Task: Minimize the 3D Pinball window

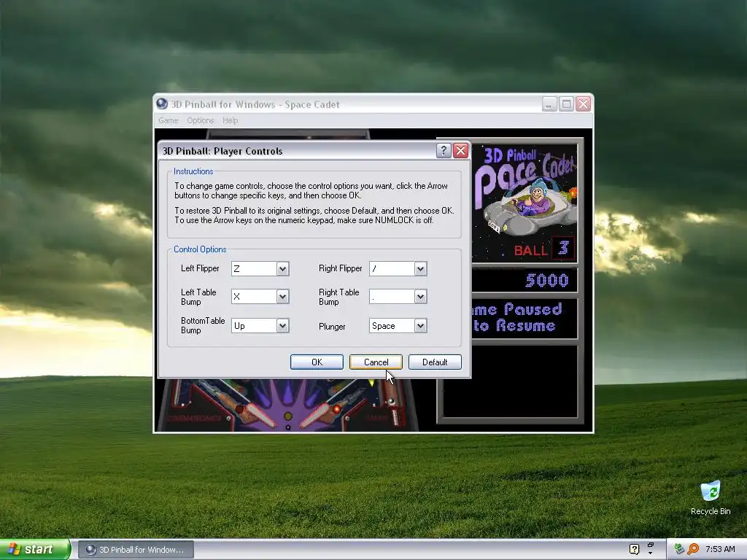Action: (x=549, y=104)
